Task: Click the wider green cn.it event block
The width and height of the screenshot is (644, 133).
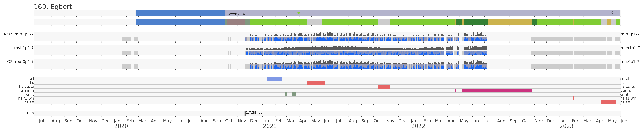Action: (294, 94)
